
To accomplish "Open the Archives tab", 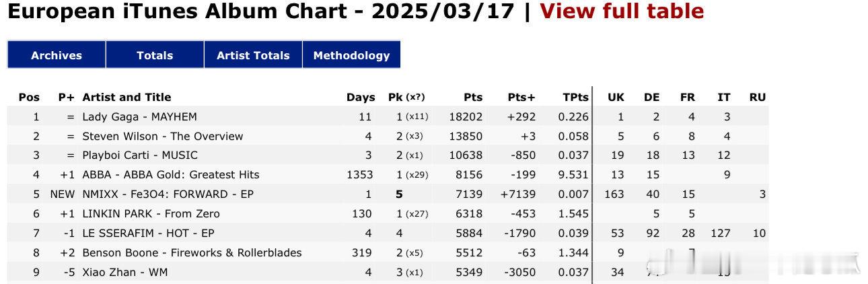I will click(x=57, y=55).
